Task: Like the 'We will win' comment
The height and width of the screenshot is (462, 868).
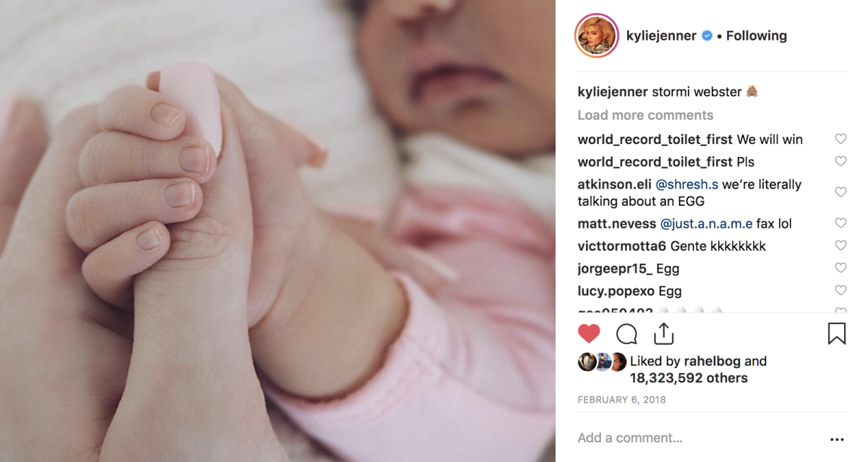Action: click(x=841, y=139)
